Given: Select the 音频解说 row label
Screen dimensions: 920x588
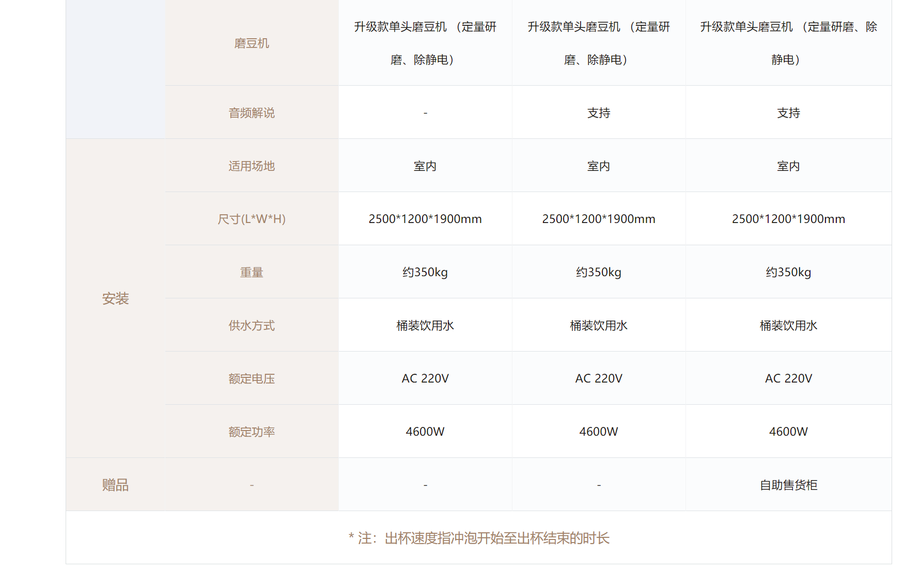Looking at the screenshot, I should (252, 113).
